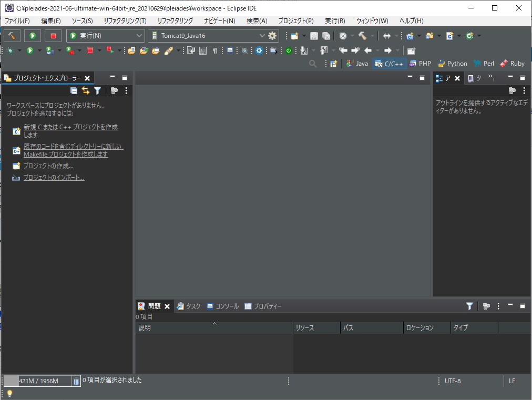Image resolution: width=532 pixels, height=400 pixels.
Task: Open the New wizard dropdown arrow
Action: coord(304,36)
